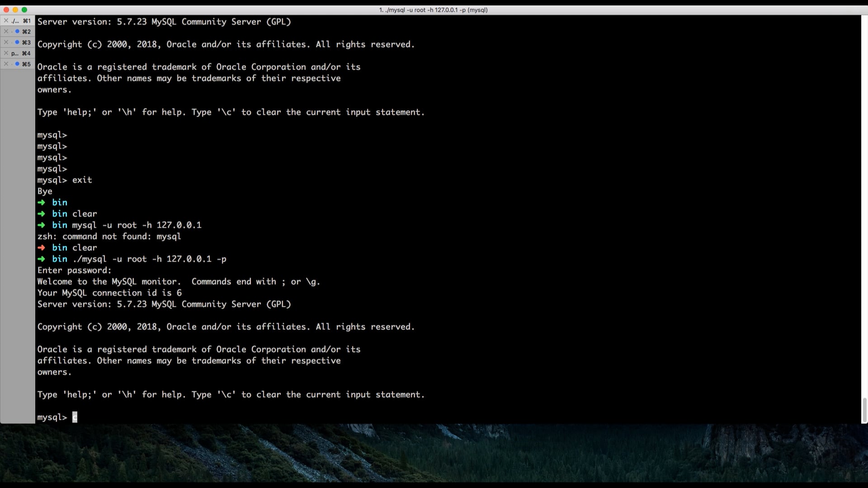
Task: Close the tab labeled ⌘3
Action: [6, 42]
